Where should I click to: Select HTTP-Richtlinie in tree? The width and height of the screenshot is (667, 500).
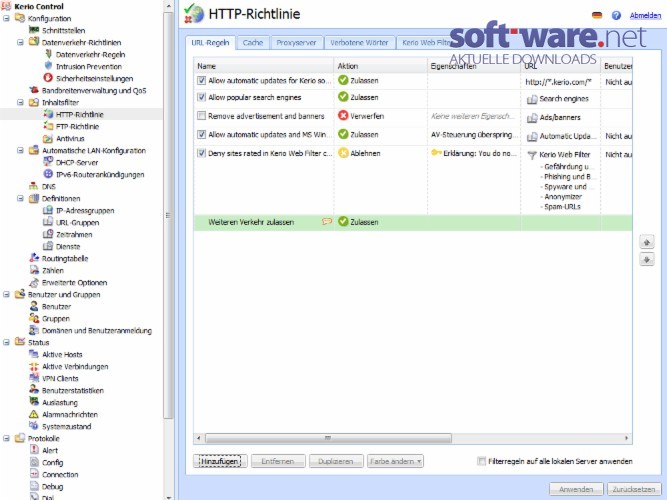(x=80, y=114)
